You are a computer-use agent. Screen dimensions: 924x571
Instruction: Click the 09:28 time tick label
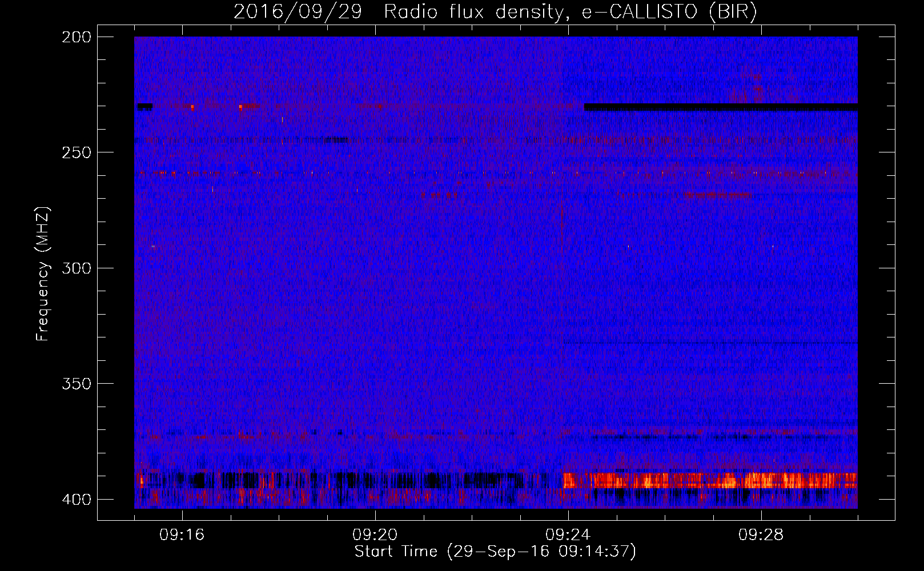click(761, 535)
